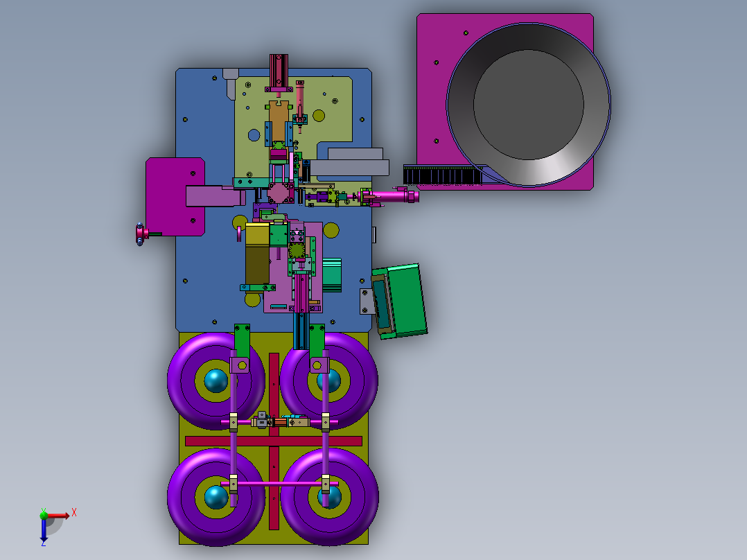The height and width of the screenshot is (560, 747).
Task: Select the upper-left purple wire spool
Action: click(x=216, y=380)
